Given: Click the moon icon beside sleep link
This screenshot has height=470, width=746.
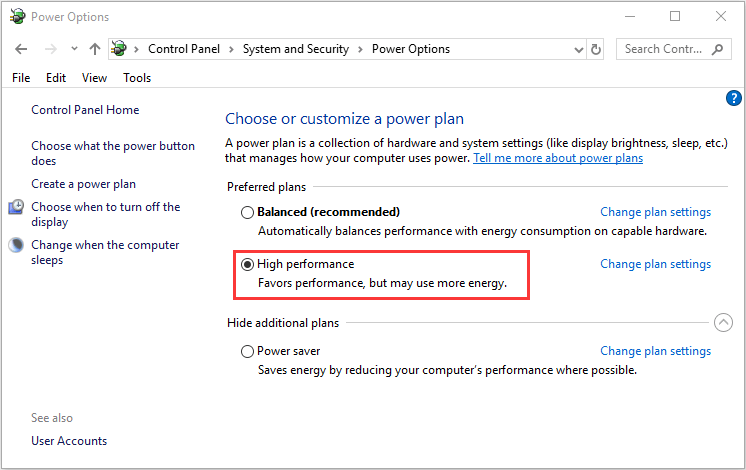Looking at the screenshot, I should click(x=16, y=245).
